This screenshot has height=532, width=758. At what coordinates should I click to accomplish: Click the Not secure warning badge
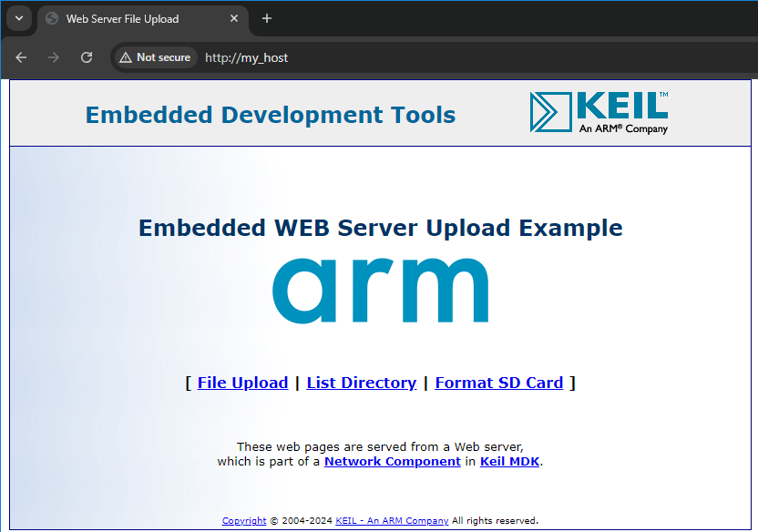point(154,57)
